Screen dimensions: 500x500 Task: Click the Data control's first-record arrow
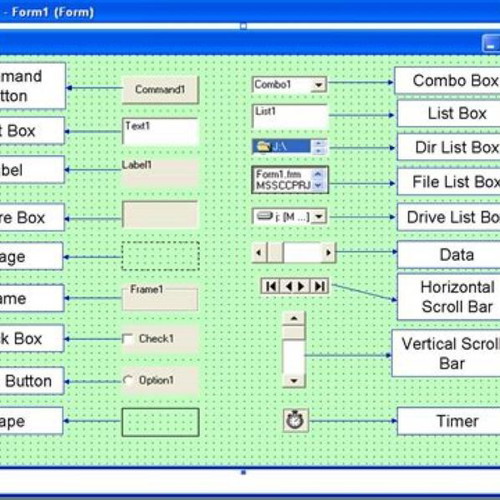[x=271, y=286]
